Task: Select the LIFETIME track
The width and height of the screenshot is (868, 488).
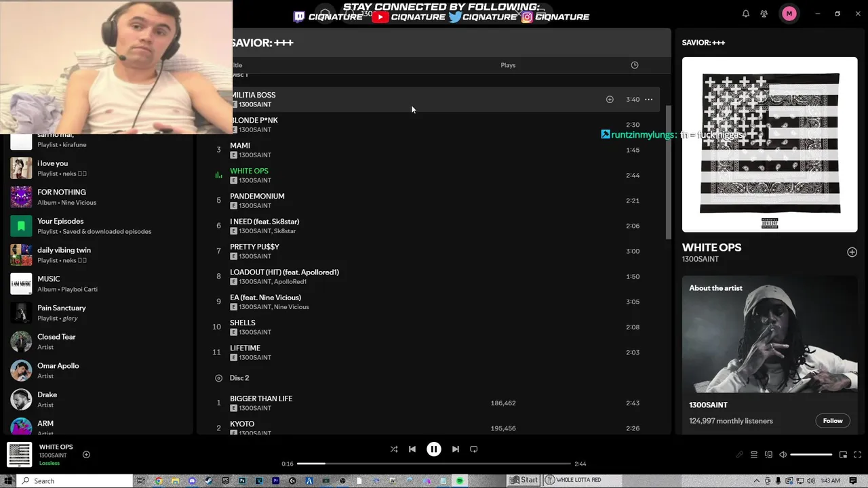Action: 434,352
